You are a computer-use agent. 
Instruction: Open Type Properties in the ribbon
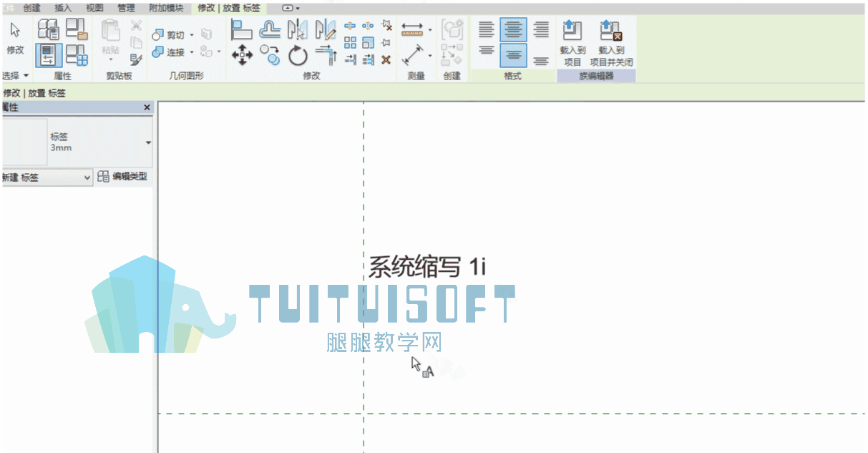point(49,29)
